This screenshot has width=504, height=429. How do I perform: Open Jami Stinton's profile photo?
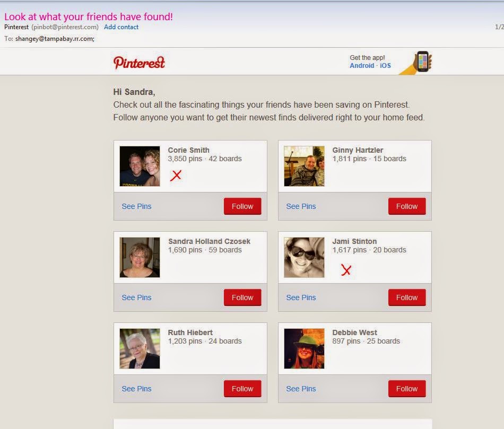point(304,257)
